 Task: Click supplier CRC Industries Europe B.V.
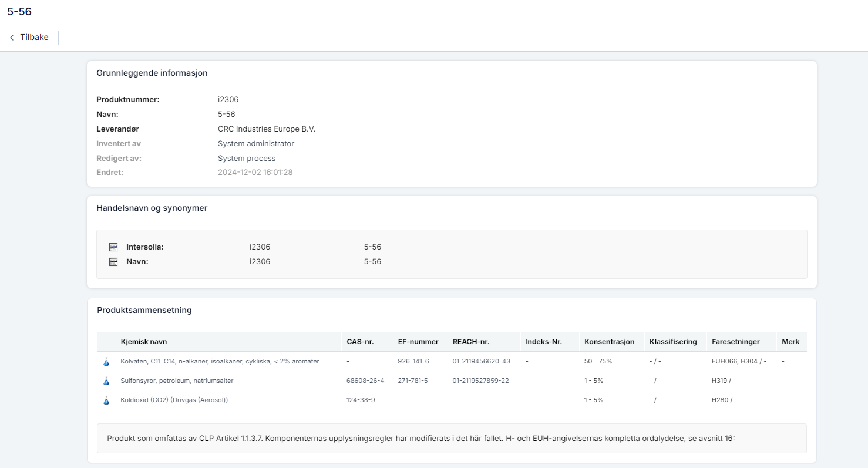click(x=267, y=129)
